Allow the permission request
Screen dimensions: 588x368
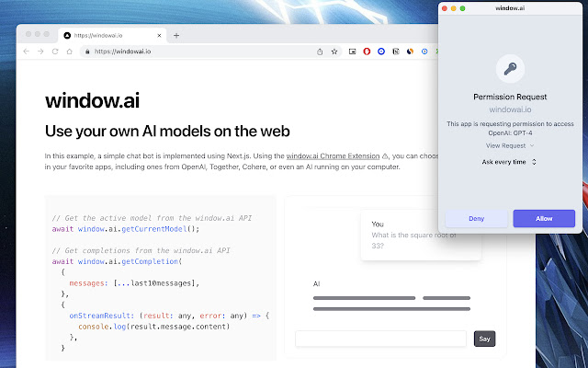pyautogui.click(x=544, y=219)
